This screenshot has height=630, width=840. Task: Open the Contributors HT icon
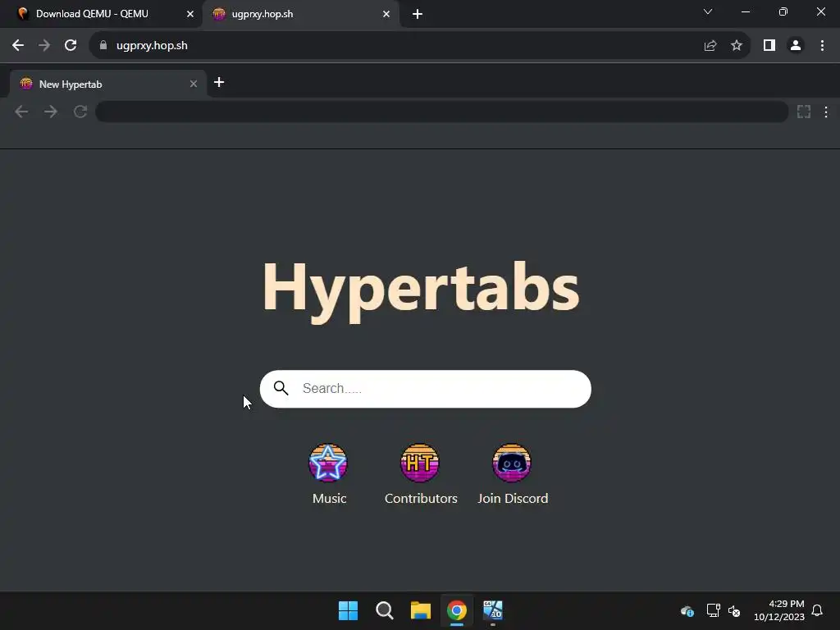coord(420,463)
